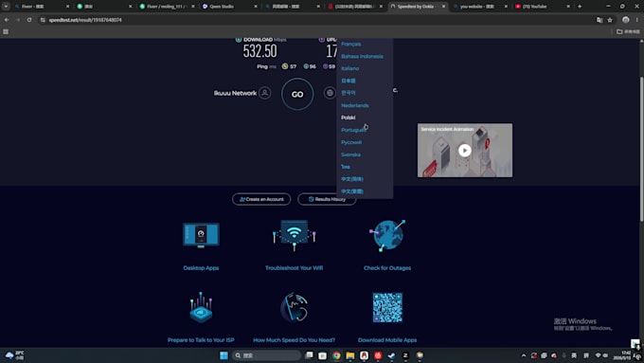
Task: Open Download Mobile Apps link
Action: 387,340
